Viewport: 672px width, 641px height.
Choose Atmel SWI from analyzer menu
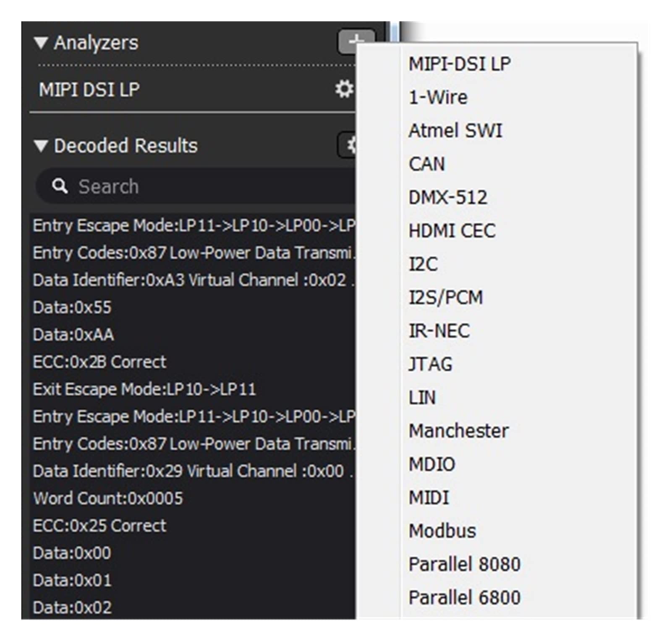[x=455, y=131]
